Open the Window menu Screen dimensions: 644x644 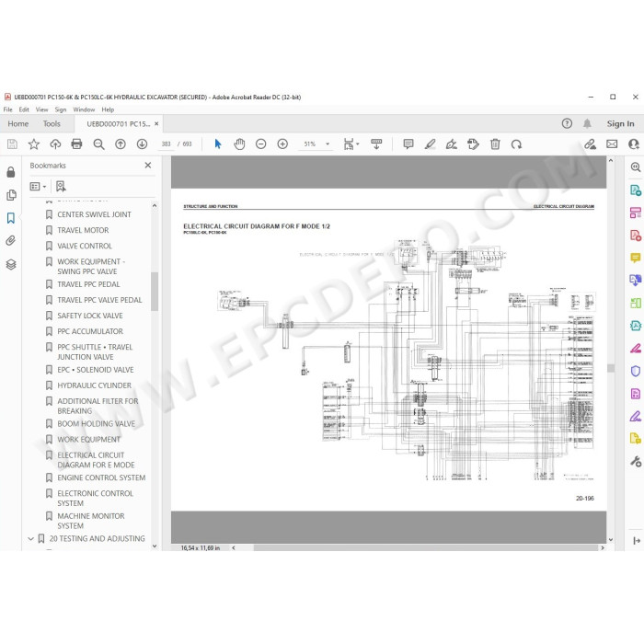point(84,109)
